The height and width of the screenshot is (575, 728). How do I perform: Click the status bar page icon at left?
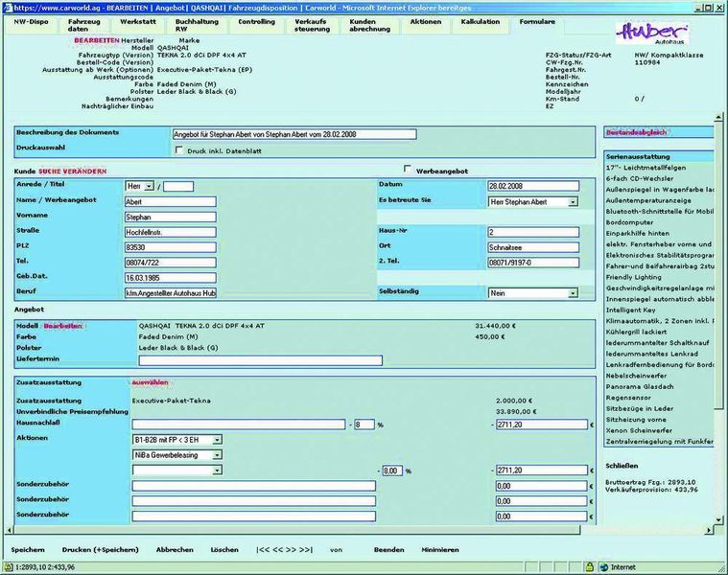click(8, 566)
